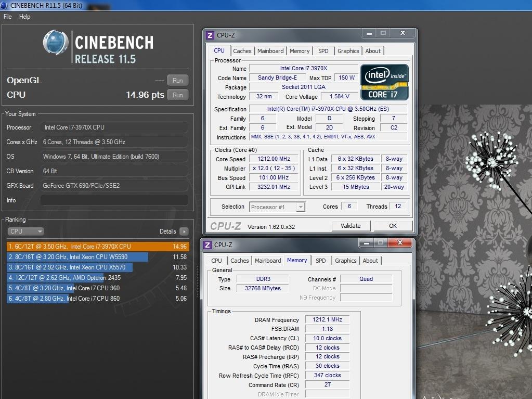Open SPD tab in lower CPU-Z window
The height and width of the screenshot is (399, 532).
[321, 261]
